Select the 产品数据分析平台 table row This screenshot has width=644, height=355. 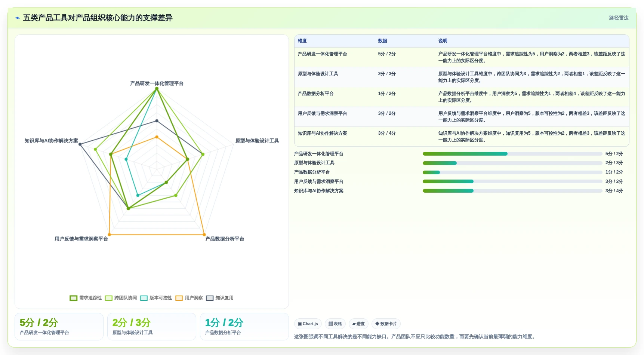[462, 97]
